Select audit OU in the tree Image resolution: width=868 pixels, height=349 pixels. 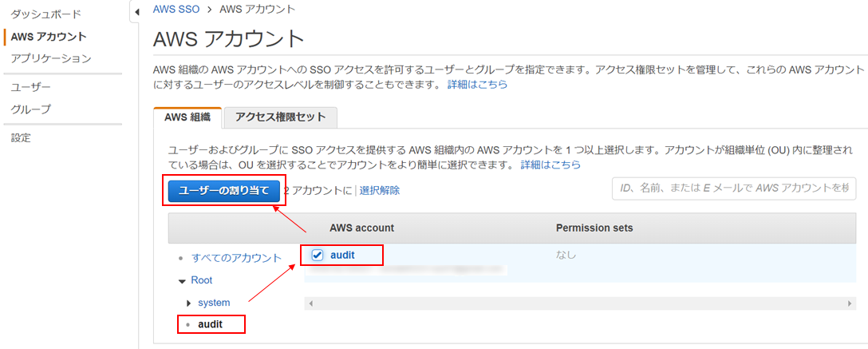[210, 324]
